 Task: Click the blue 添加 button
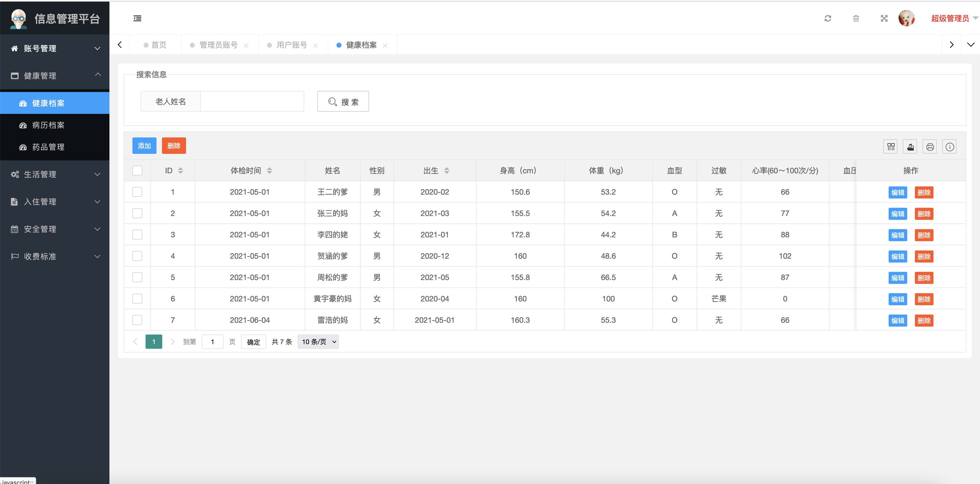(x=144, y=146)
